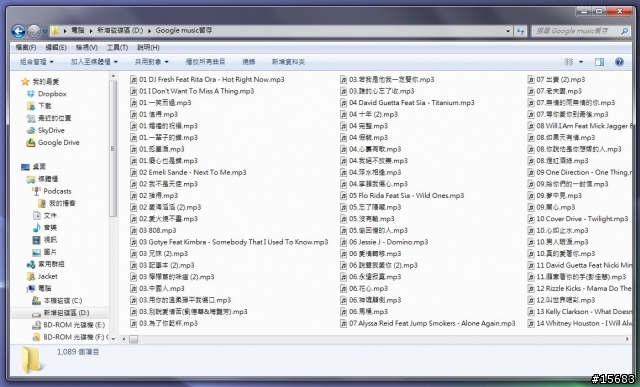Select drive (D:) in the sidebar
The image size is (640, 387).
point(61,313)
